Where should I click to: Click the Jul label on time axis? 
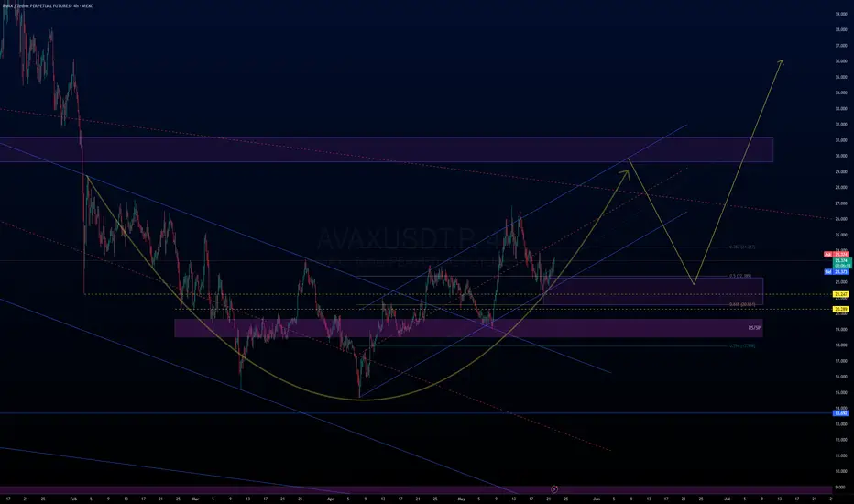tap(728, 499)
